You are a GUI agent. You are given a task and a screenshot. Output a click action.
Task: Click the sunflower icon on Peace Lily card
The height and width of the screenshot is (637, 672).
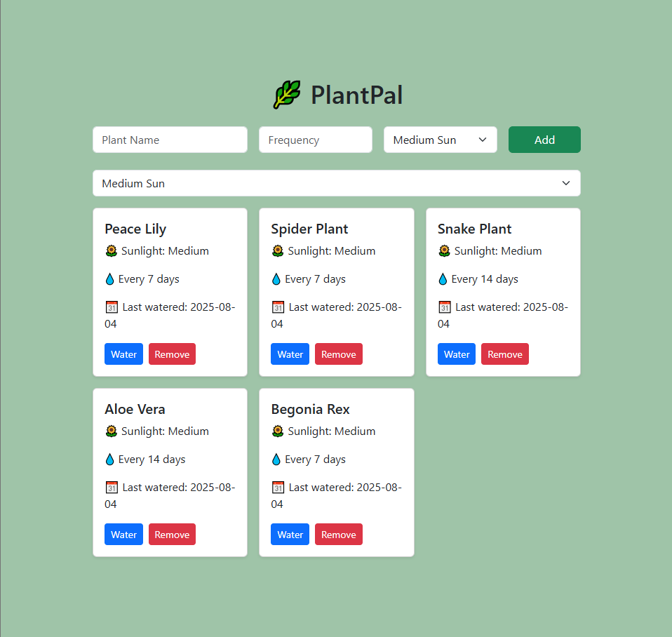[111, 251]
